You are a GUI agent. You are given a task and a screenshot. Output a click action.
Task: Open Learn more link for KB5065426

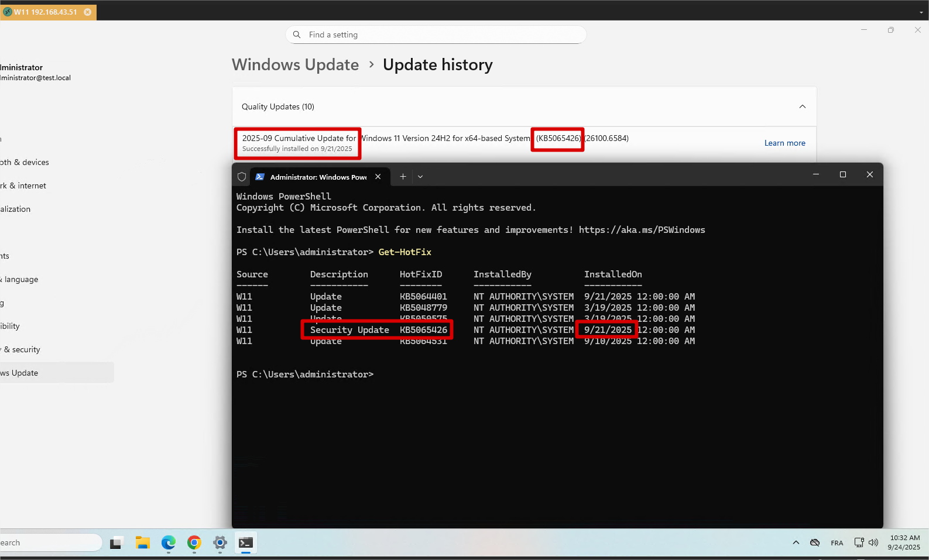tap(784, 143)
